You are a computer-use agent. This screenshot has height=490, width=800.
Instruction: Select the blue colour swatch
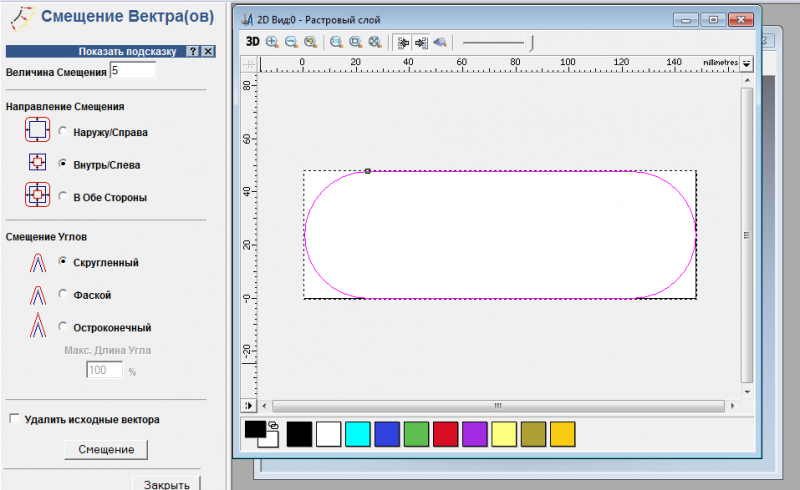387,434
